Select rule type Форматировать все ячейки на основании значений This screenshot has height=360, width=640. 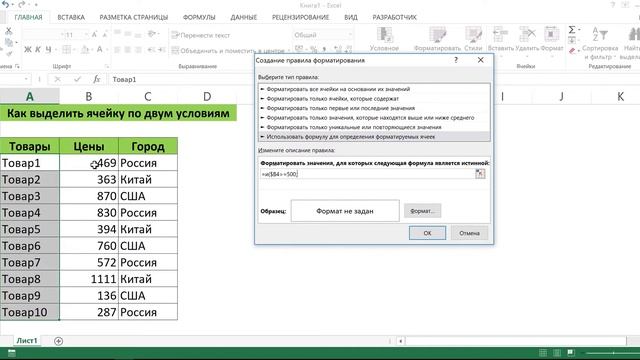pos(374,89)
